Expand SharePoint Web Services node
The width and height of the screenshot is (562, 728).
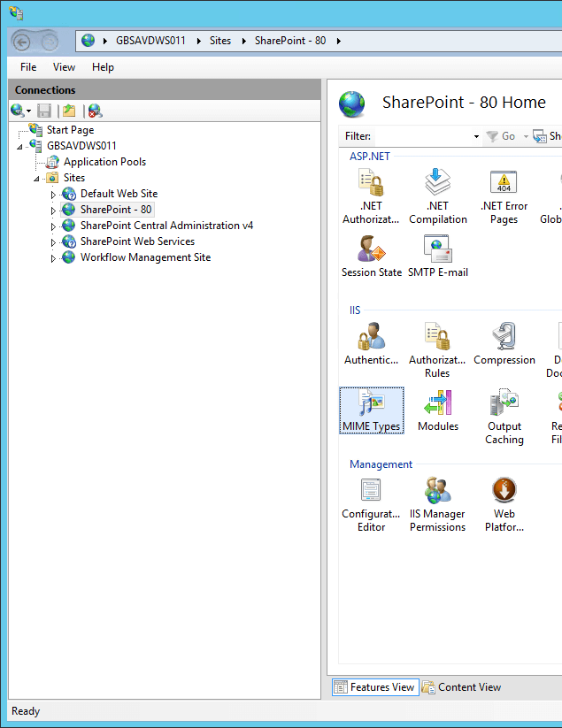pyautogui.click(x=53, y=242)
